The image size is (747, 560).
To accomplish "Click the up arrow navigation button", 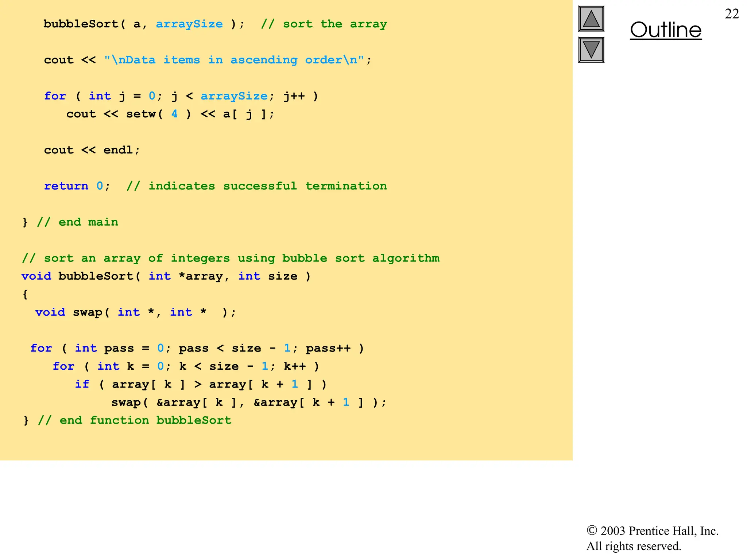I will point(591,19).
